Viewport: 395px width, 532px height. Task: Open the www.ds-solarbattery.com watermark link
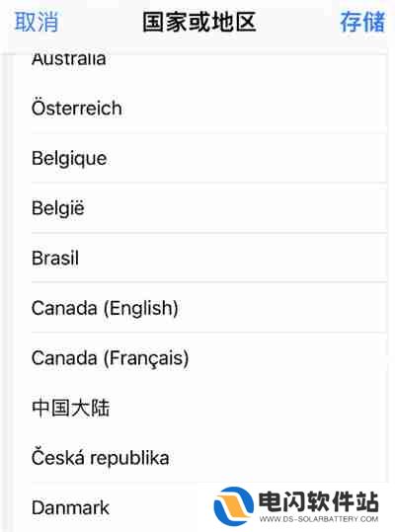pyautogui.click(x=319, y=519)
